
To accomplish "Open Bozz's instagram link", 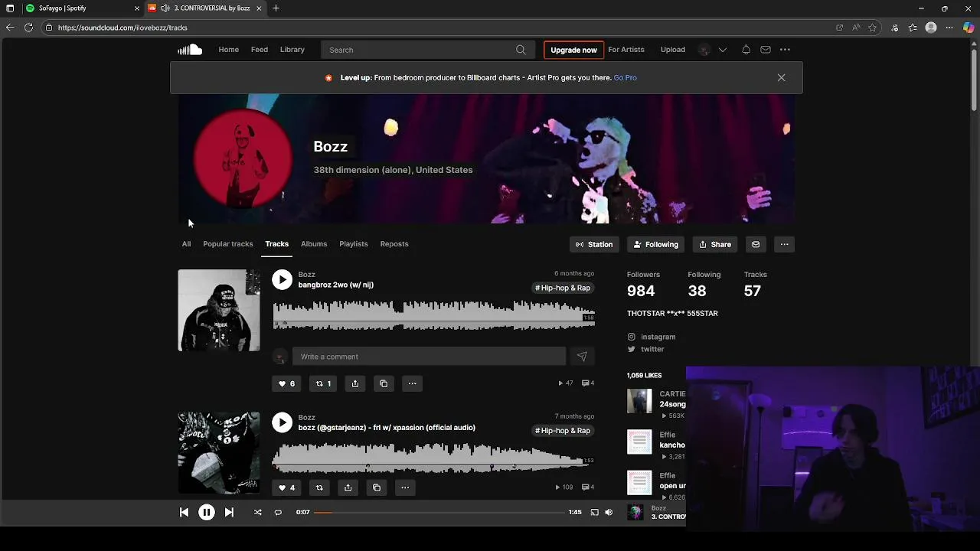I will coord(658,337).
